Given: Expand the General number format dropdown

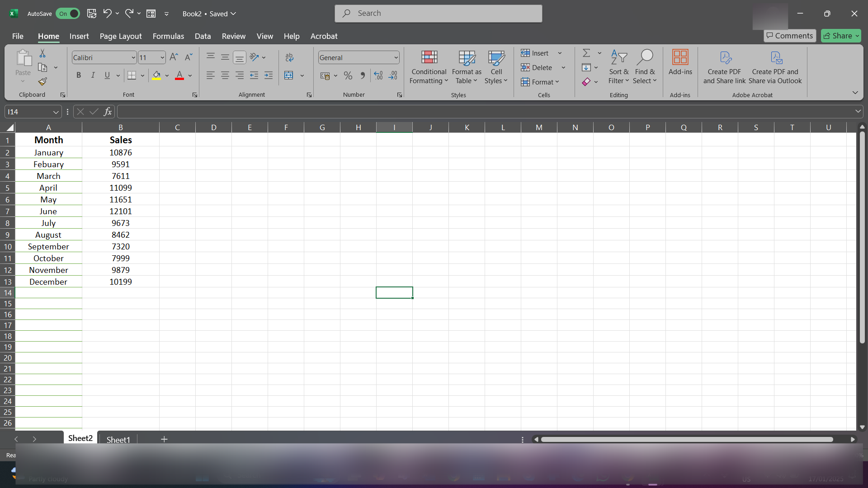Looking at the screenshot, I should [x=396, y=58].
